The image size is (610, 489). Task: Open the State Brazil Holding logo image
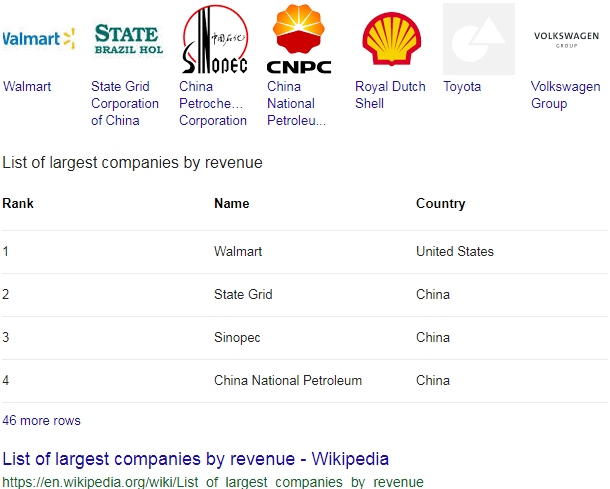128,39
